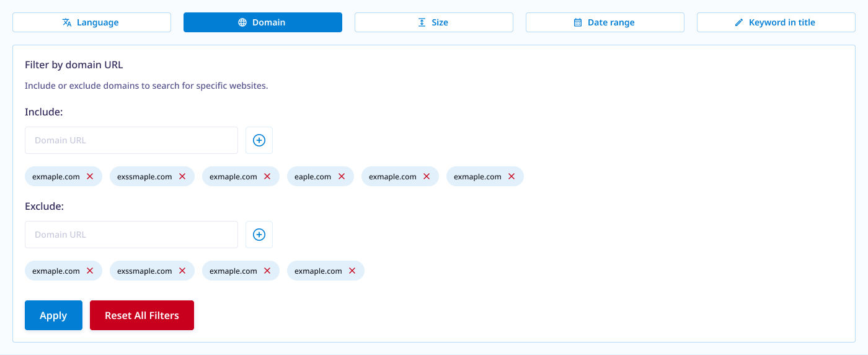Screen dimensions: 868x355
Task: Remove exssmaple.com from the Exclude list
Action: click(x=182, y=271)
